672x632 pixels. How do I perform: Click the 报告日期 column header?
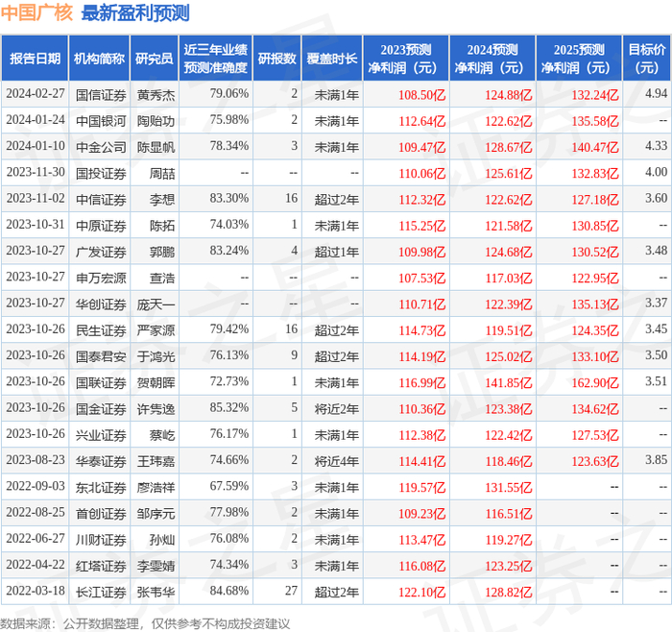35,59
